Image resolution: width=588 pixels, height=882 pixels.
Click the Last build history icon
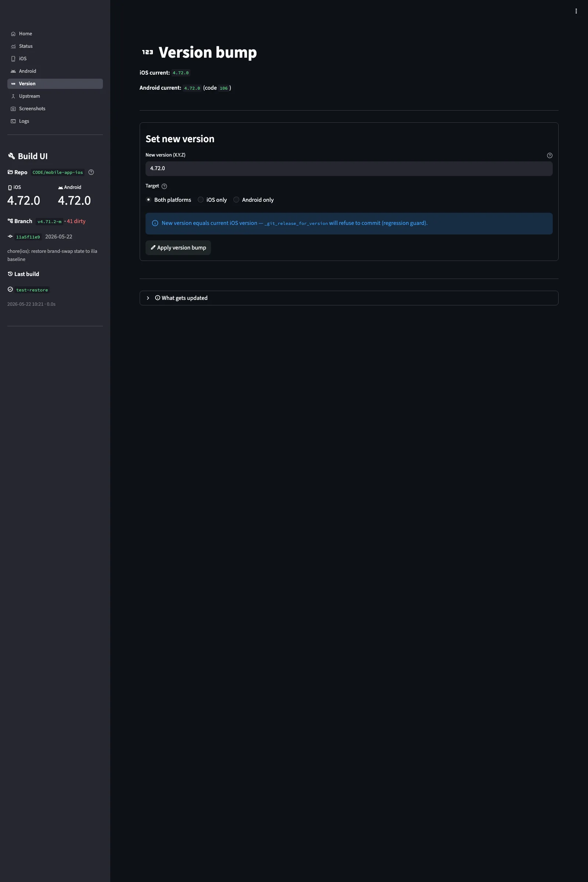click(10, 274)
